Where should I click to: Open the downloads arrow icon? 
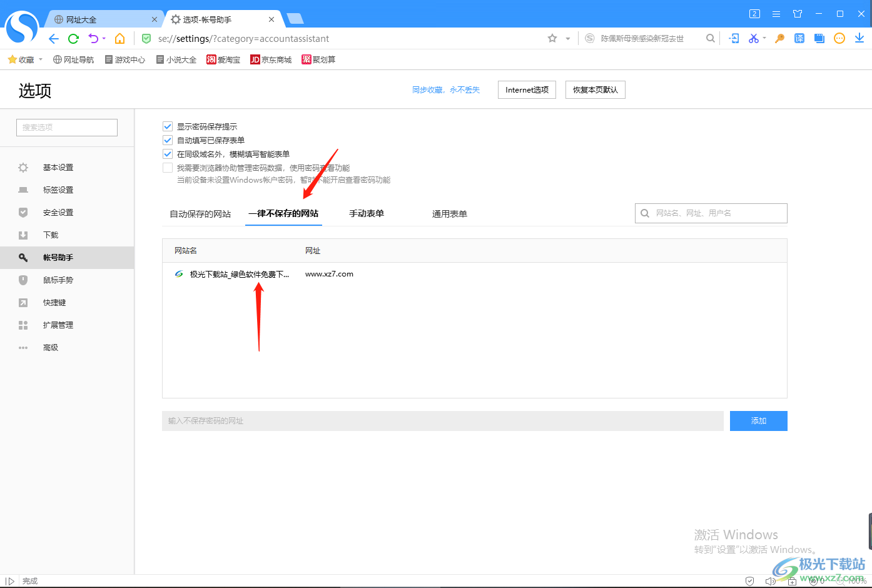859,38
